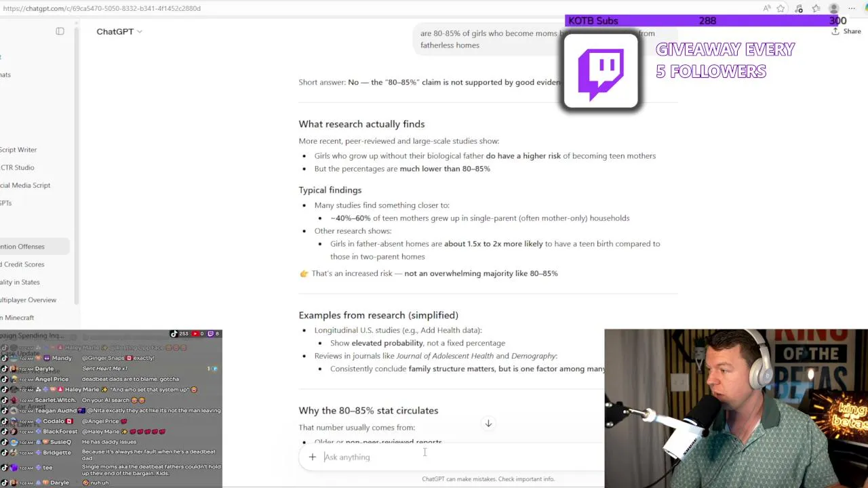Click the 'Examples from research (simplified)' heading
The height and width of the screenshot is (488, 868).
pos(378,315)
